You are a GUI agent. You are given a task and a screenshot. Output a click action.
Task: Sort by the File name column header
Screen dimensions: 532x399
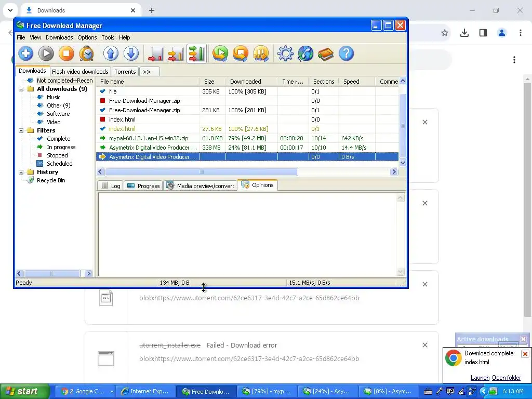pos(148,82)
